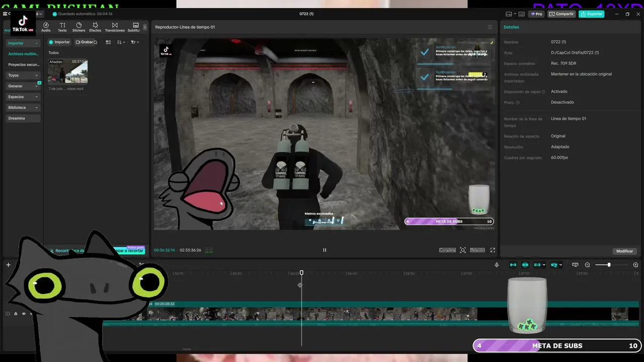
Task: Click the Importar media button
Action: [59, 42]
